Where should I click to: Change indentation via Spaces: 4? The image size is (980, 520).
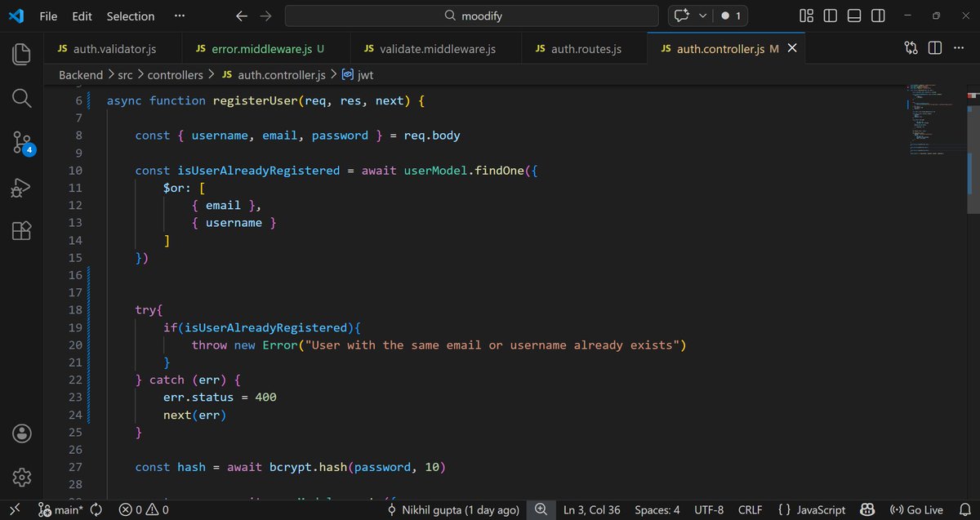click(657, 510)
